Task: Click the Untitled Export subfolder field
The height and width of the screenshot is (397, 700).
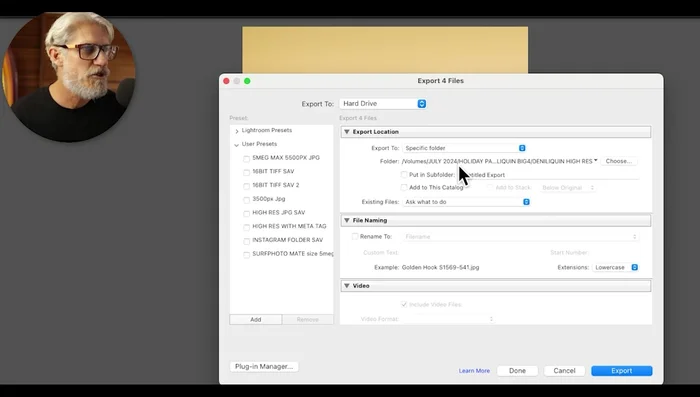Action: (548, 175)
